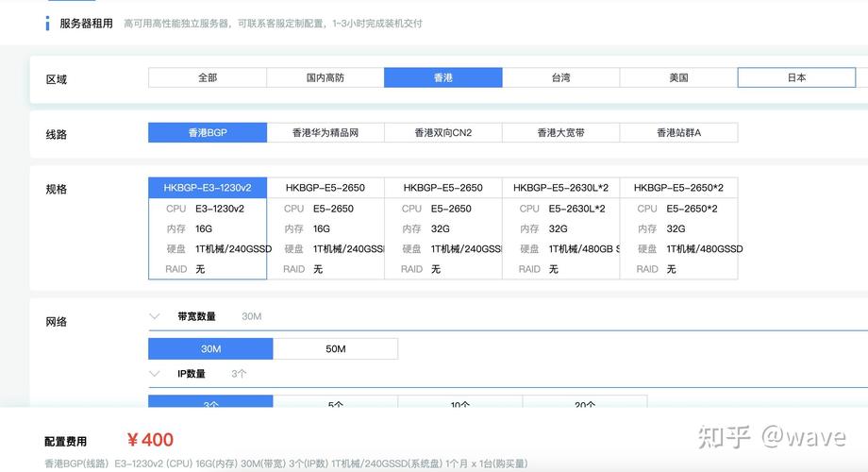Collapse the 带宽数量 section chevron
The height and width of the screenshot is (472, 868).
tap(155, 316)
